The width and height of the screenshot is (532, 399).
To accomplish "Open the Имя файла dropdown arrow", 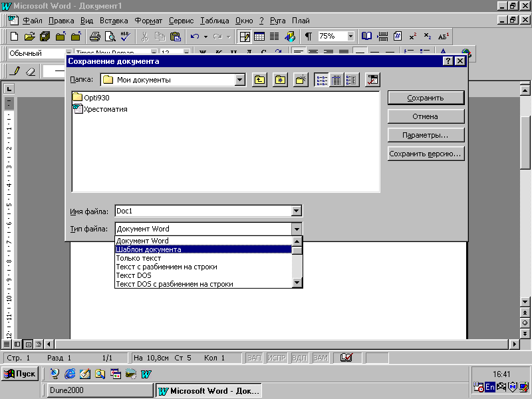I will [297, 211].
